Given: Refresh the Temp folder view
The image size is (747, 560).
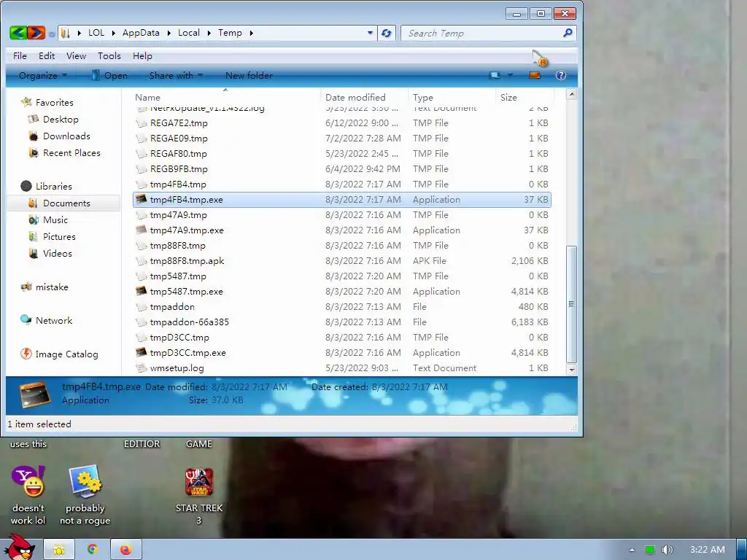Looking at the screenshot, I should (x=387, y=33).
